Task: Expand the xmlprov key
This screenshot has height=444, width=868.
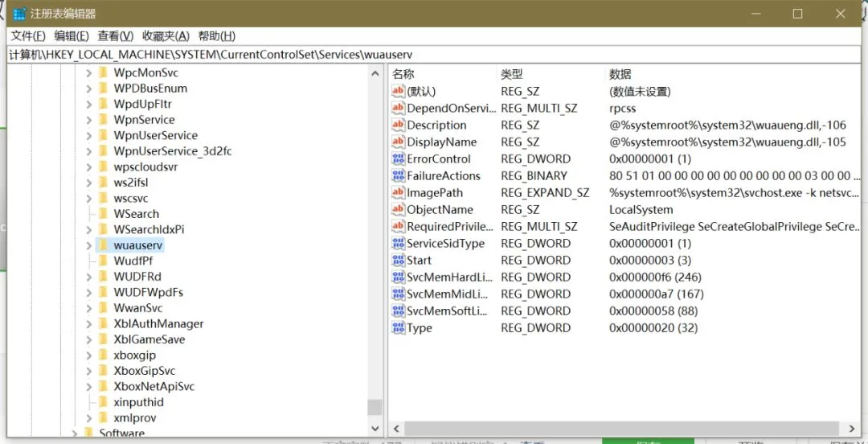Action: [x=89, y=418]
